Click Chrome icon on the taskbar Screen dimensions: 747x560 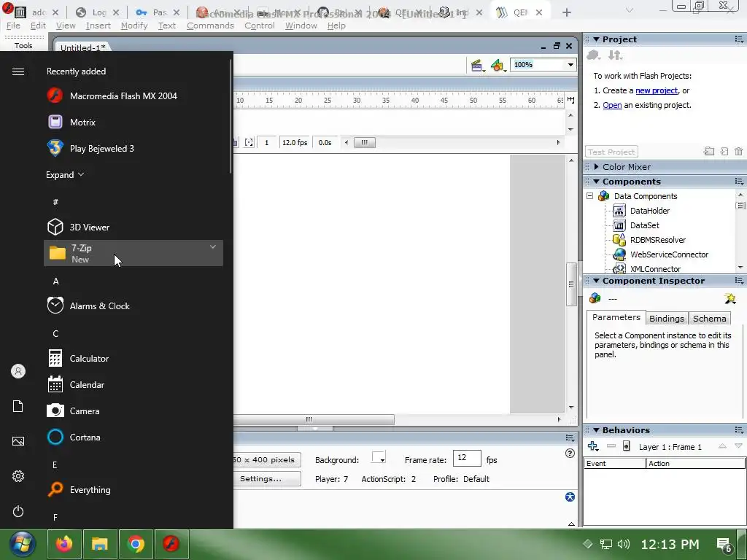136,544
